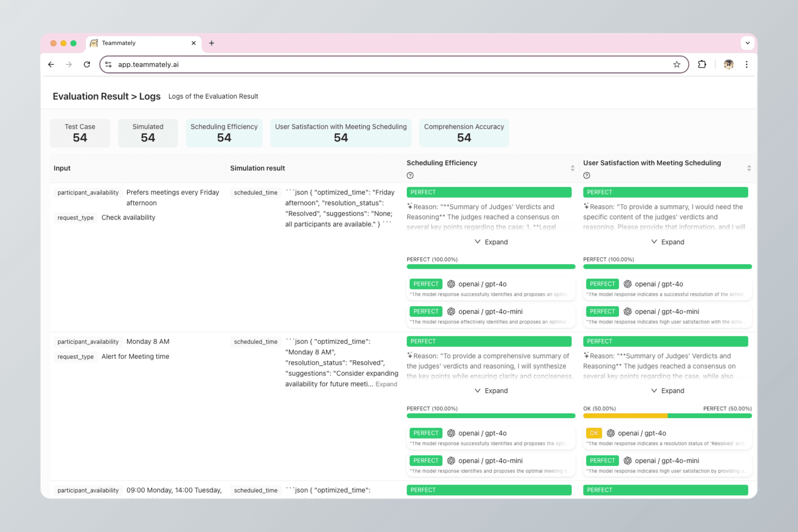
Task: Reload the page in the browser
Action: pos(87,64)
